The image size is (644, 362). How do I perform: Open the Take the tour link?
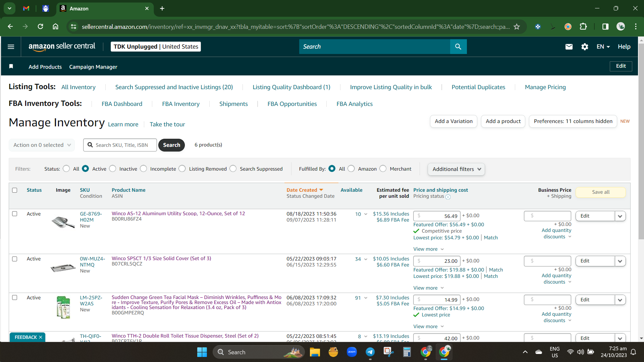[167, 124]
